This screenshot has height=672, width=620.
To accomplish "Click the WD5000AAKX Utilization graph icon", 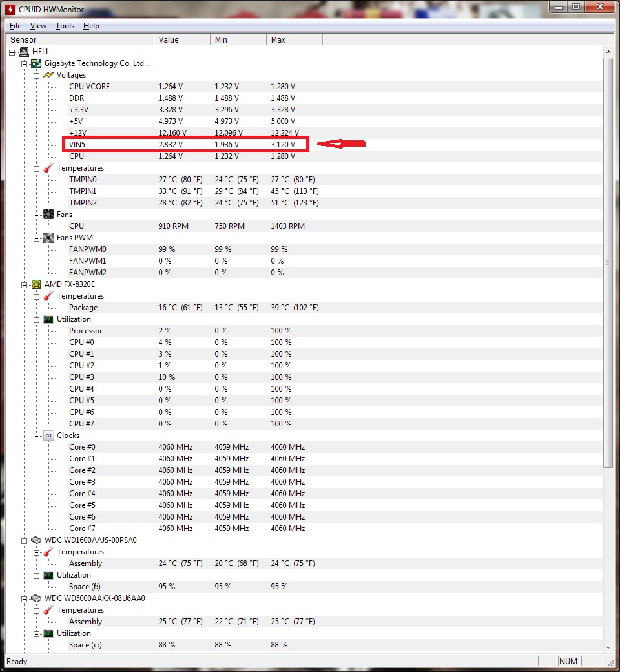I will [48, 633].
